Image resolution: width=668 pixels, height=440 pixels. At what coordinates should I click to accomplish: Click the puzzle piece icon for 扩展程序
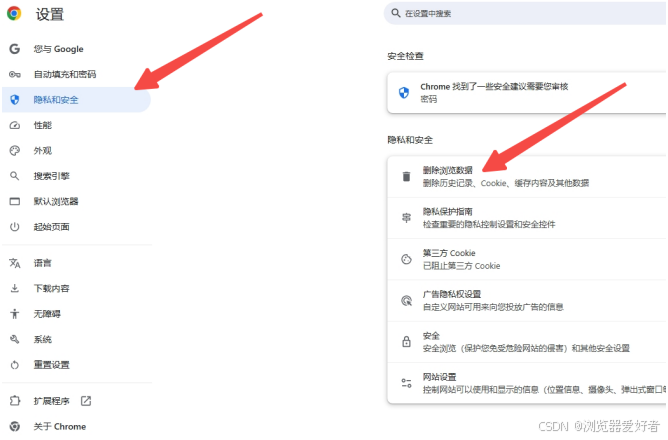(x=14, y=401)
